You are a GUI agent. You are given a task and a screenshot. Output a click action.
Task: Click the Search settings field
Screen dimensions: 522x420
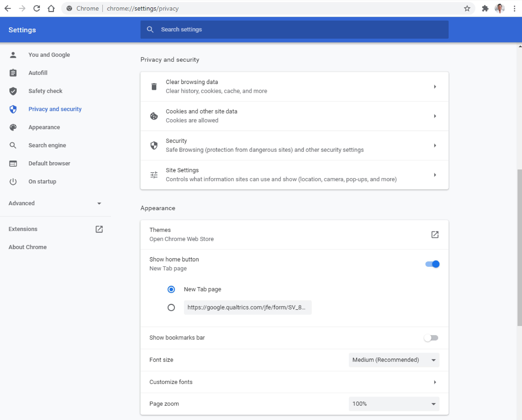(294, 30)
